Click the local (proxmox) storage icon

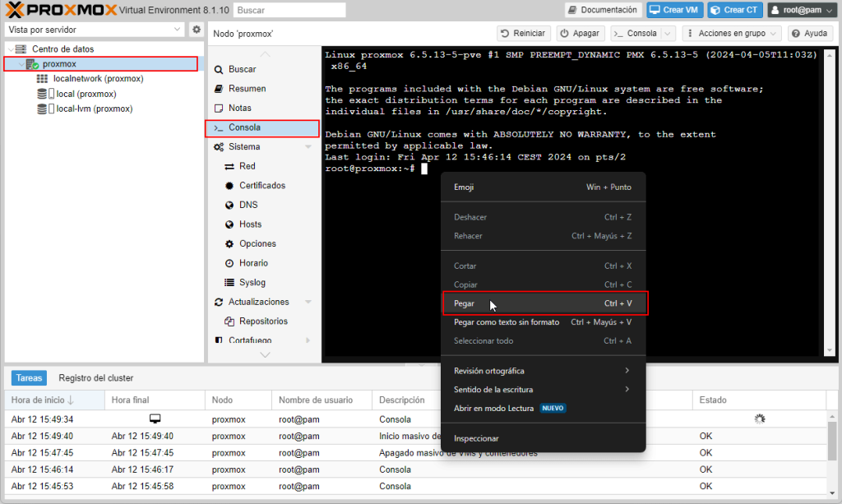46,94
